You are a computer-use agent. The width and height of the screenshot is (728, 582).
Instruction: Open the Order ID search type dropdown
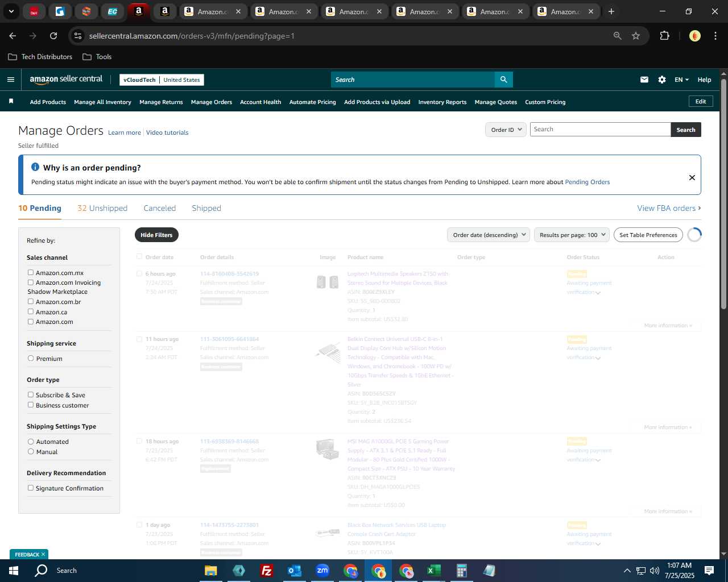point(506,130)
